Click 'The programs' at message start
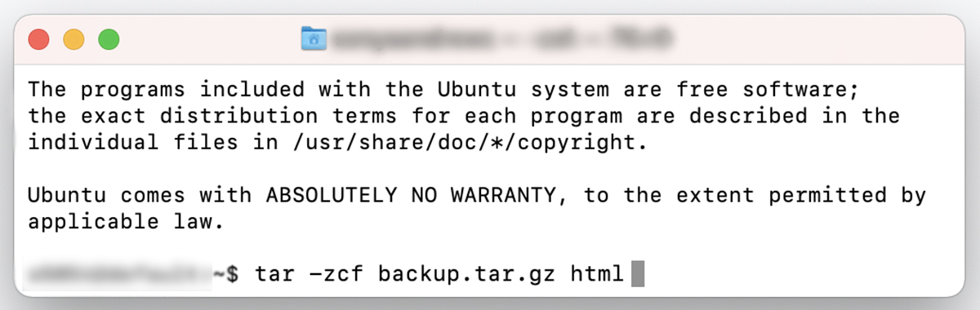This screenshot has width=980, height=310. [x=106, y=89]
